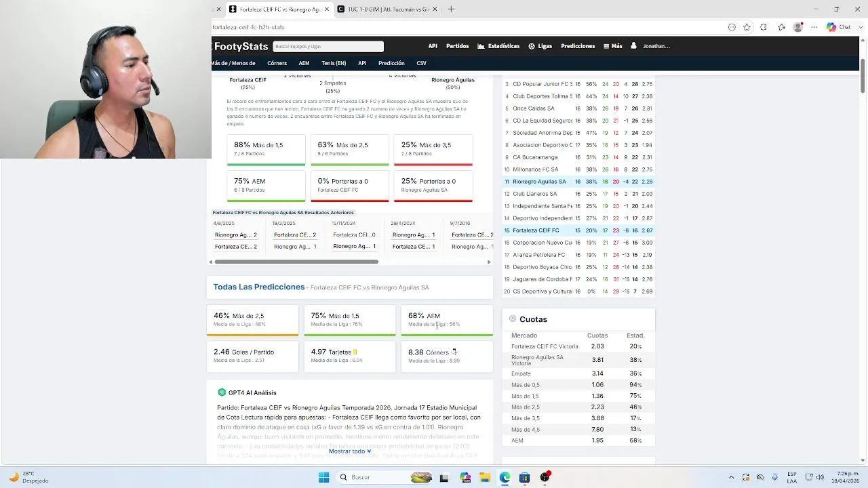Open the AEM sub-navigation link
Image resolution: width=868 pixels, height=488 pixels.
(x=304, y=63)
